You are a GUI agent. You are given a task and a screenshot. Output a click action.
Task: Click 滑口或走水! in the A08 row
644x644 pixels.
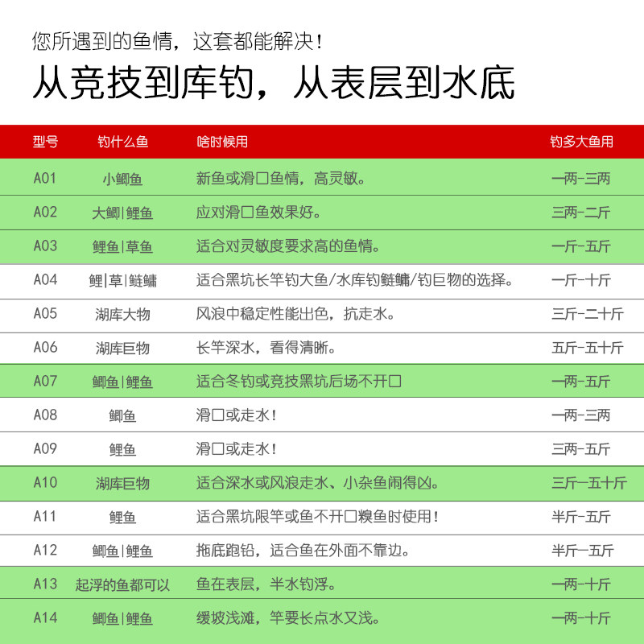pyautogui.click(x=236, y=415)
